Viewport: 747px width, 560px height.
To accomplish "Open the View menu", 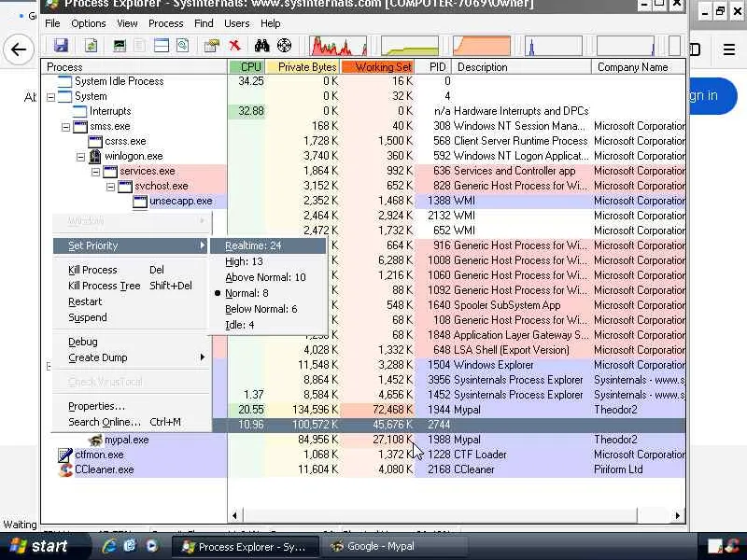I will tap(127, 23).
